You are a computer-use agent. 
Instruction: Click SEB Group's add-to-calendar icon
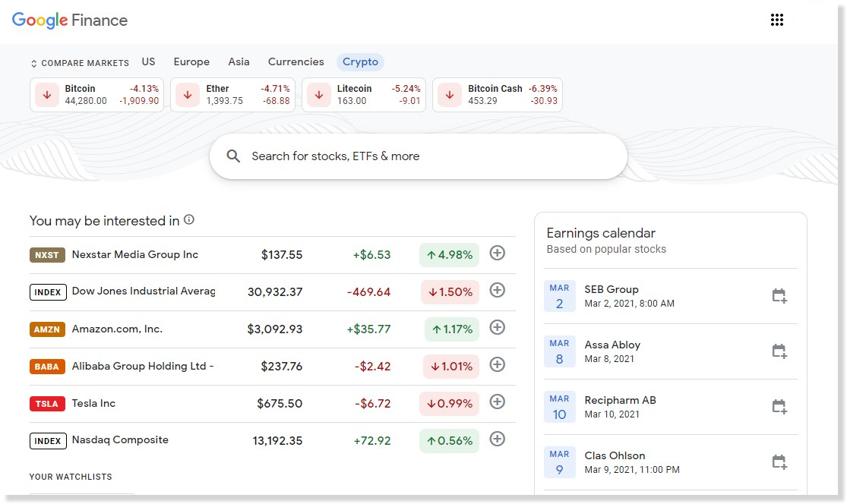tap(779, 296)
